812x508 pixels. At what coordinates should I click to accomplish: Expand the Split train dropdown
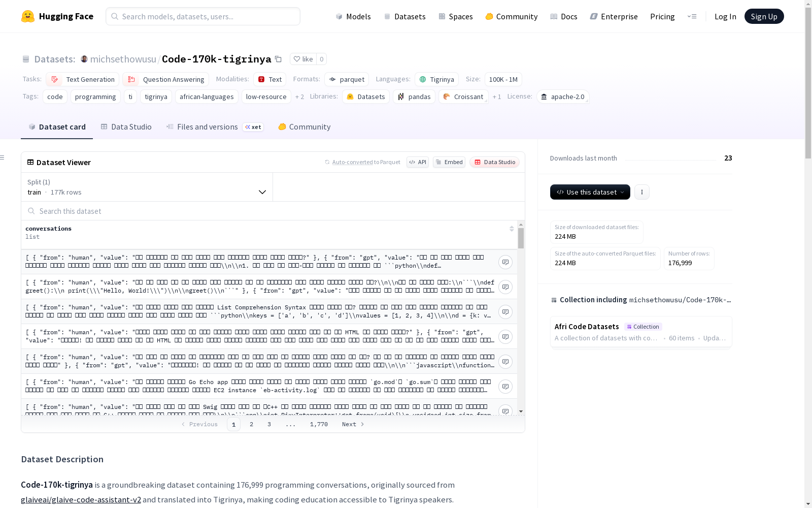(x=147, y=187)
